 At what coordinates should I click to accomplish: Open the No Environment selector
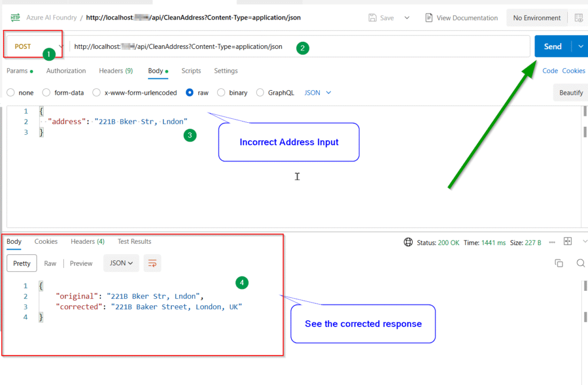(537, 18)
